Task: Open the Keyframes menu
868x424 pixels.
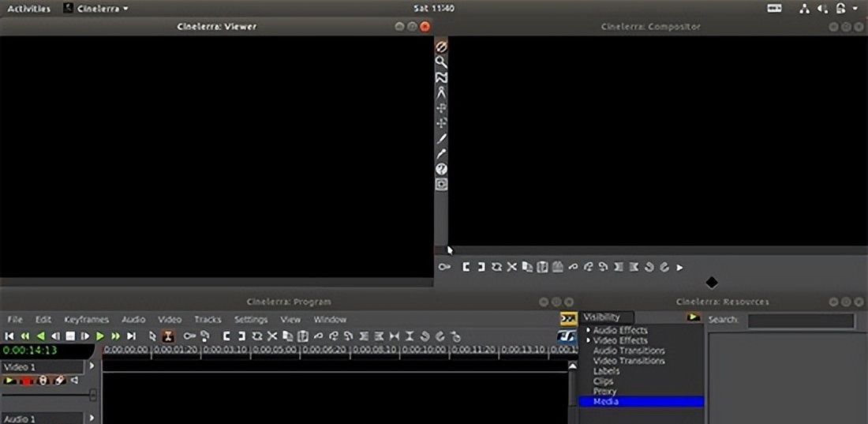Action: point(86,319)
